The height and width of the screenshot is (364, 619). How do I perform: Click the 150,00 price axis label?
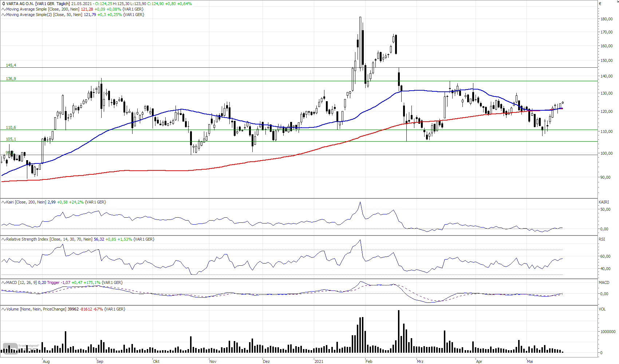coord(607,60)
